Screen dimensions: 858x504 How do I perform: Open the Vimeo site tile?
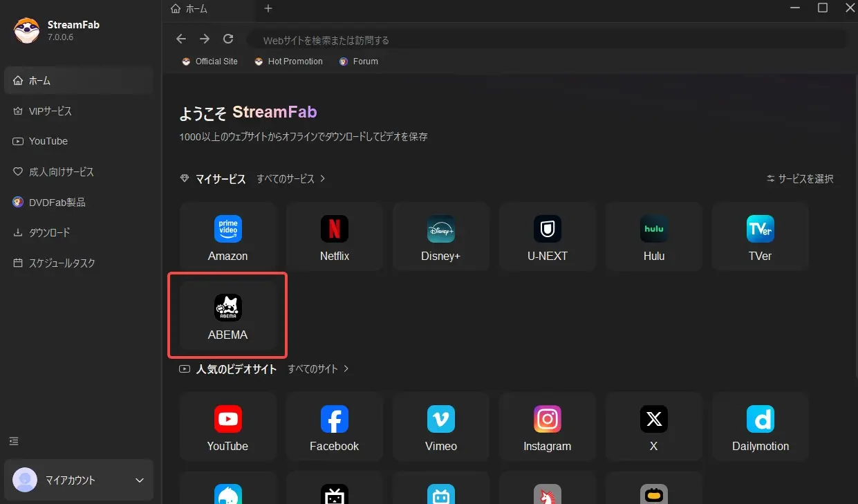(441, 427)
